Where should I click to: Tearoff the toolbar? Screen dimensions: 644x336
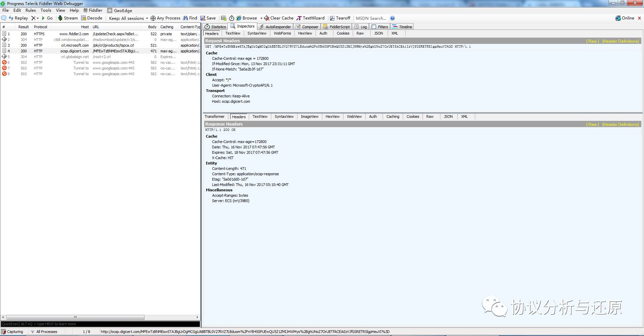point(340,18)
